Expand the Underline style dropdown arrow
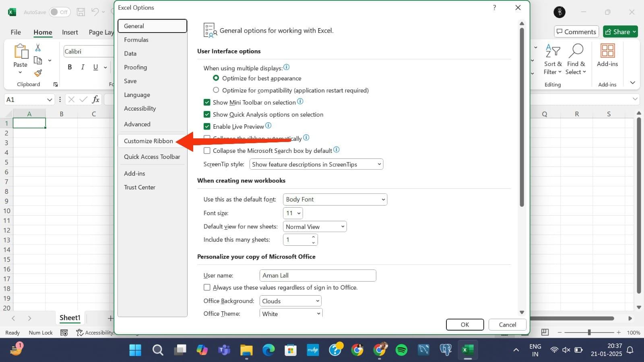 [105, 68]
